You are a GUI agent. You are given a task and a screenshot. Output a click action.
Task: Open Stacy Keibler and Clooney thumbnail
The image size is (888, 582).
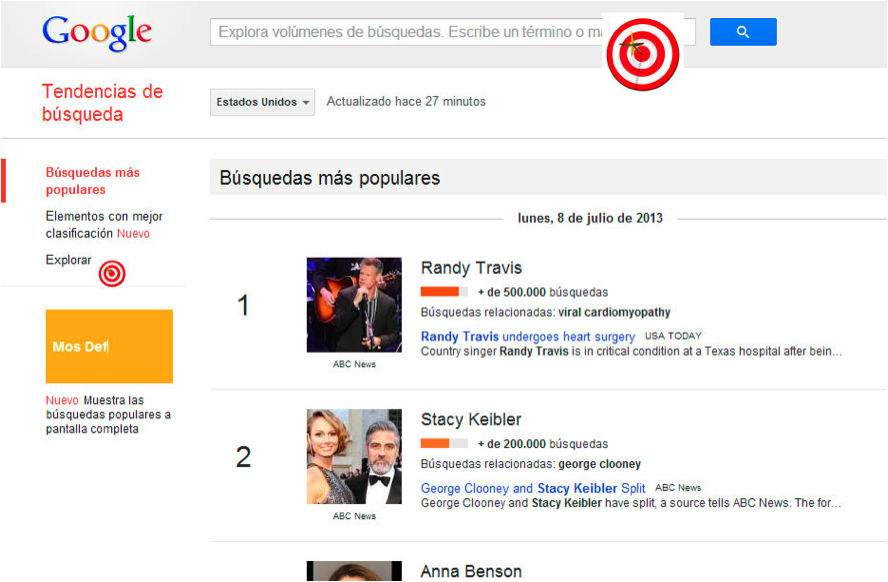354,457
